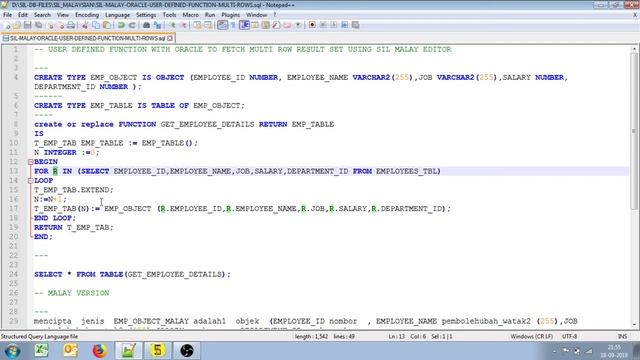Click the Close All toolbar icon
640x360 pixels.
click(61, 25)
